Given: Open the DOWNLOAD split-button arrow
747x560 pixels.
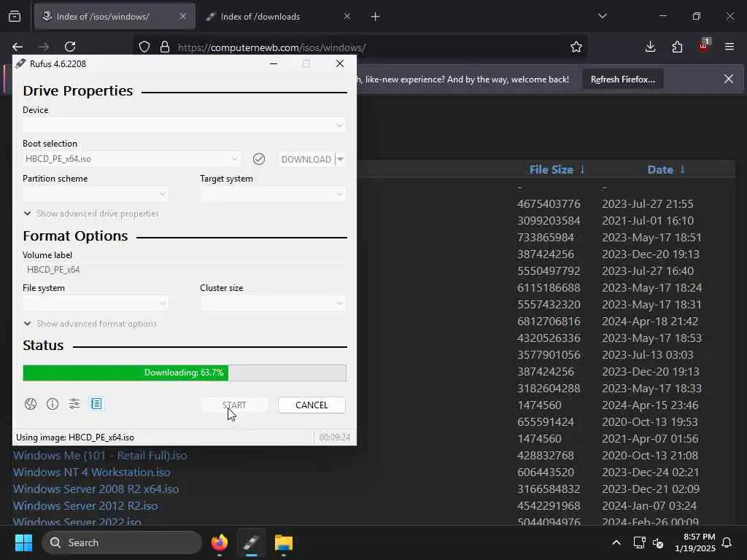Looking at the screenshot, I should coord(340,159).
